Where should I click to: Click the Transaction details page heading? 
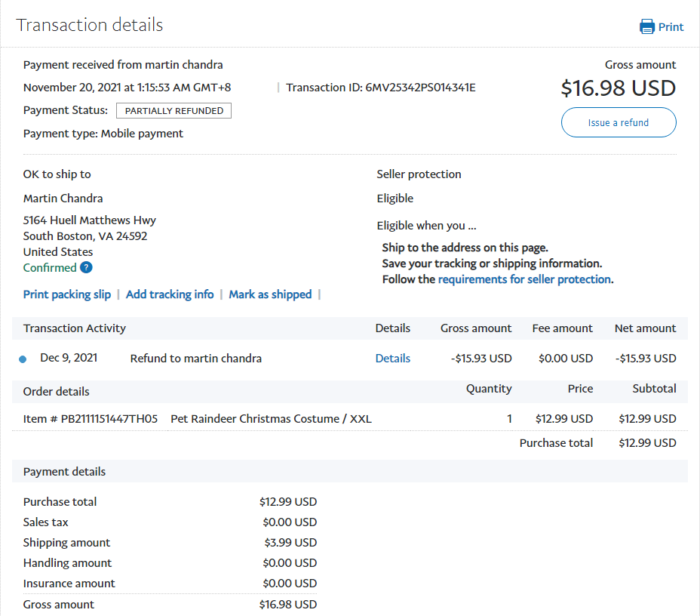90,25
